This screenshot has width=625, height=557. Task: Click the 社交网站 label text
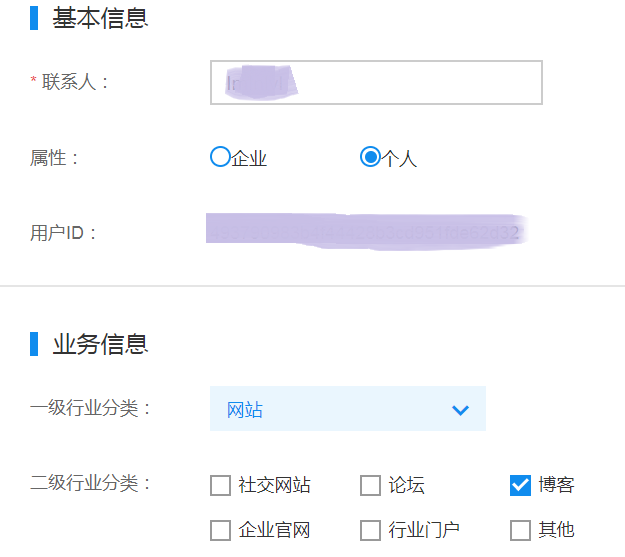coord(274,485)
